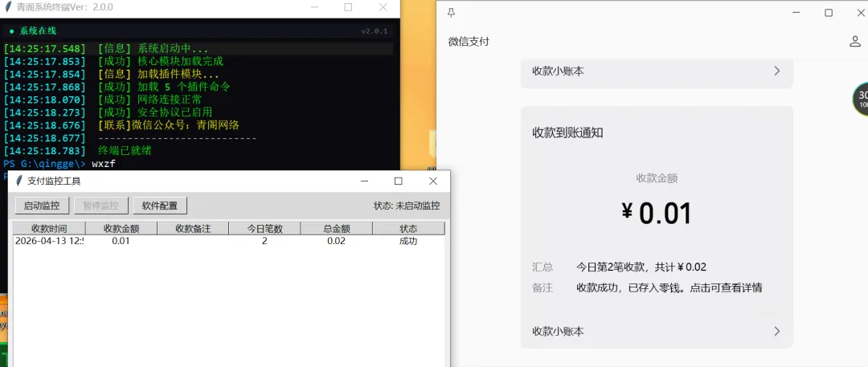Click the ¥ 0.01 received amount
This screenshot has width=868, height=367.
coord(657,213)
